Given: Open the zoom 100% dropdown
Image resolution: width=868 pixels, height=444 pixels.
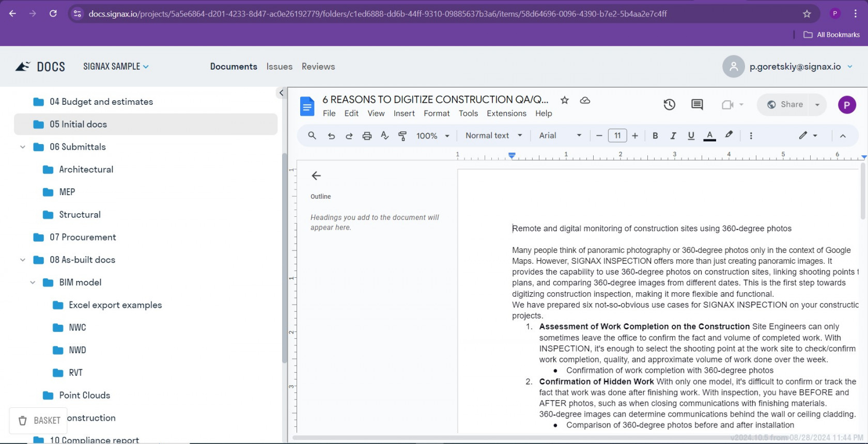Looking at the screenshot, I should pos(433,136).
